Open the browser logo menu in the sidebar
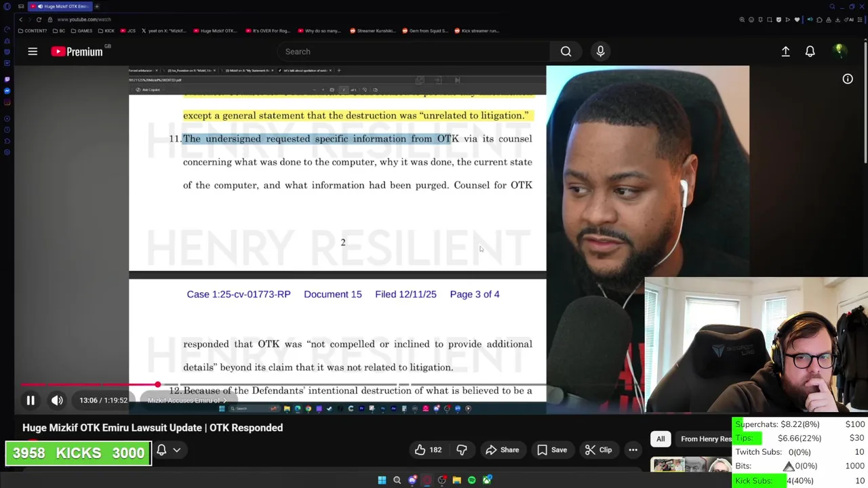 click(7, 6)
